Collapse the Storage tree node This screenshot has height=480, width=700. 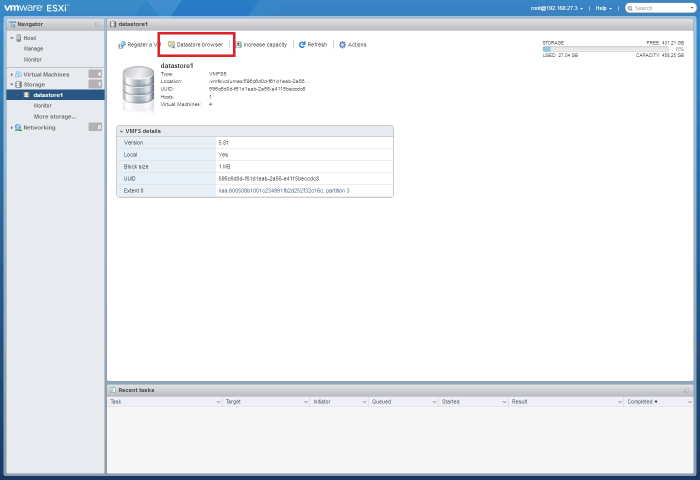click(x=12, y=84)
